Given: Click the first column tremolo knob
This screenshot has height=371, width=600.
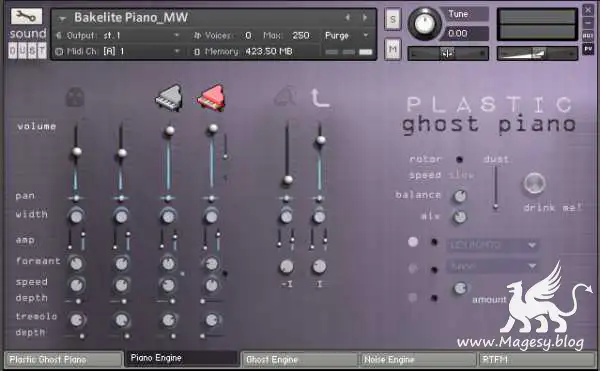Looking at the screenshot, I should click(x=77, y=320).
